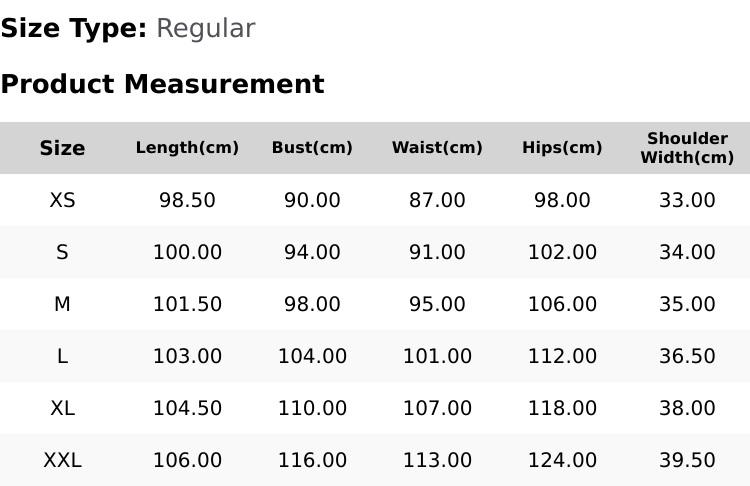Viewport: 750px width, 486px height.
Task: Select the S size row label
Action: [62, 252]
